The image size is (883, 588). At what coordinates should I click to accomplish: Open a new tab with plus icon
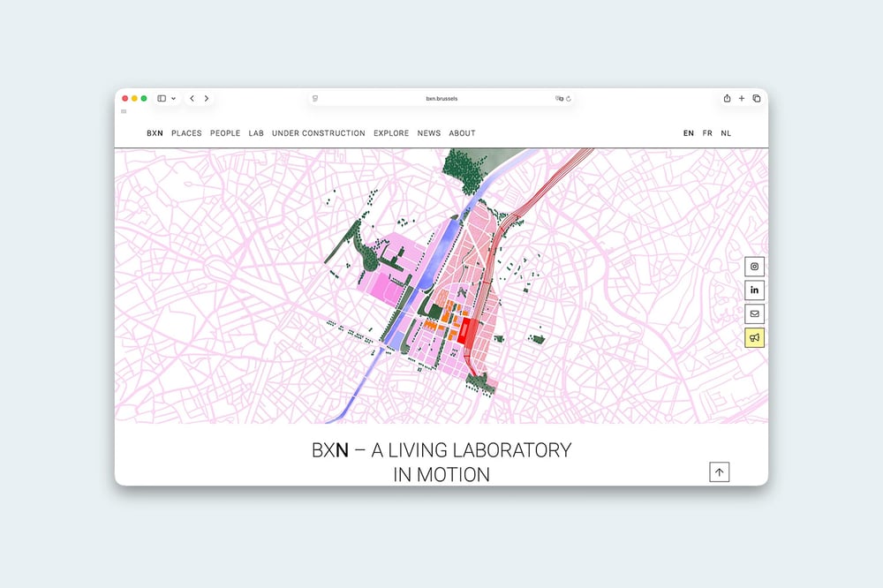pyautogui.click(x=742, y=98)
